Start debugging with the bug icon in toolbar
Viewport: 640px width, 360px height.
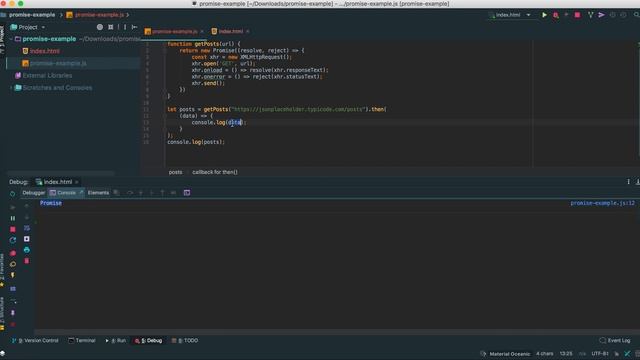click(x=556, y=15)
